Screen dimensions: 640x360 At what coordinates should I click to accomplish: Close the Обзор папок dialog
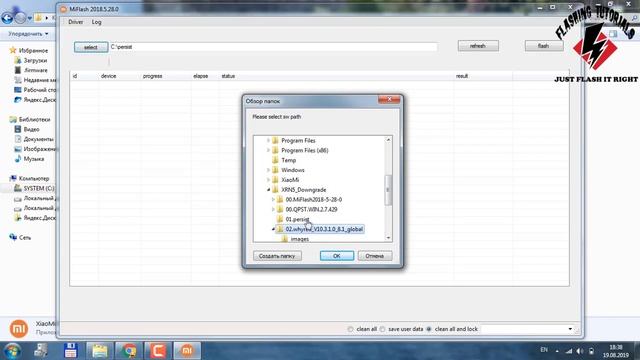pos(389,99)
